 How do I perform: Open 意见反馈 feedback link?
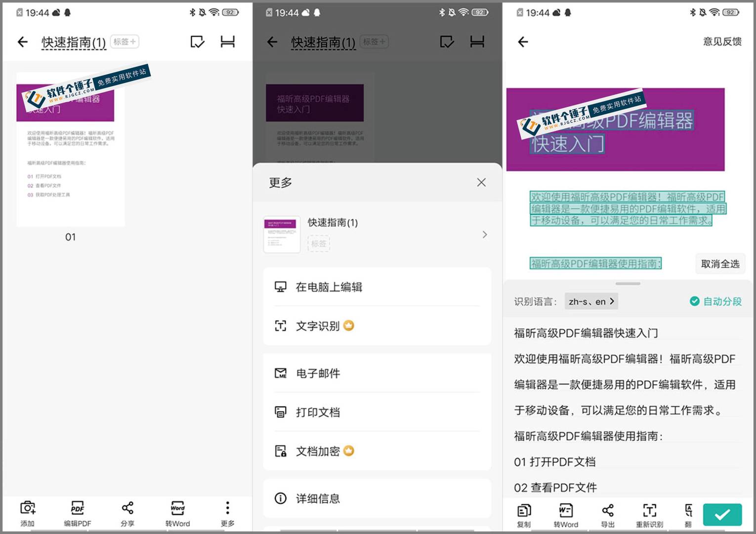click(x=722, y=42)
